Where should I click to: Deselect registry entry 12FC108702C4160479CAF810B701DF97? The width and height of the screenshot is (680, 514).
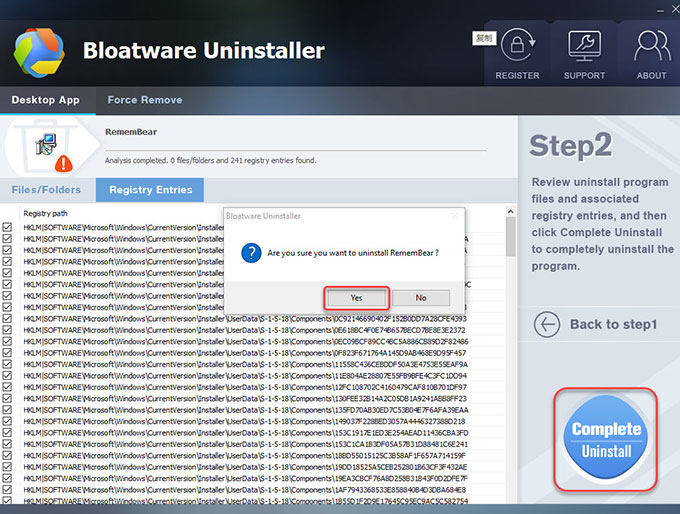pyautogui.click(x=7, y=387)
